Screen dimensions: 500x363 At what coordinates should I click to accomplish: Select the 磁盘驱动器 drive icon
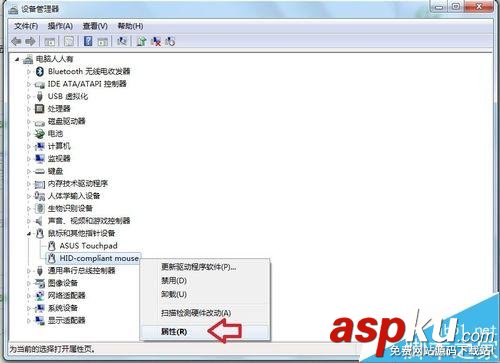coord(40,122)
